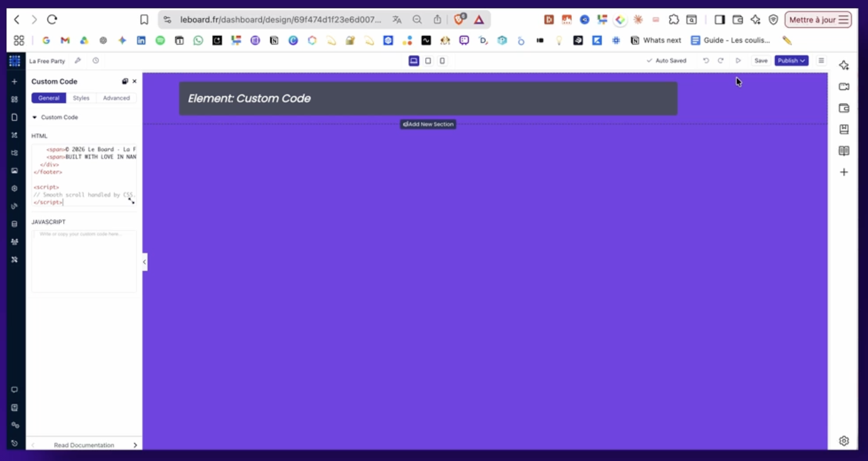This screenshot has width=868, height=461.
Task: Click the pencil rename icon beside La Free Party
Action: pos(78,61)
